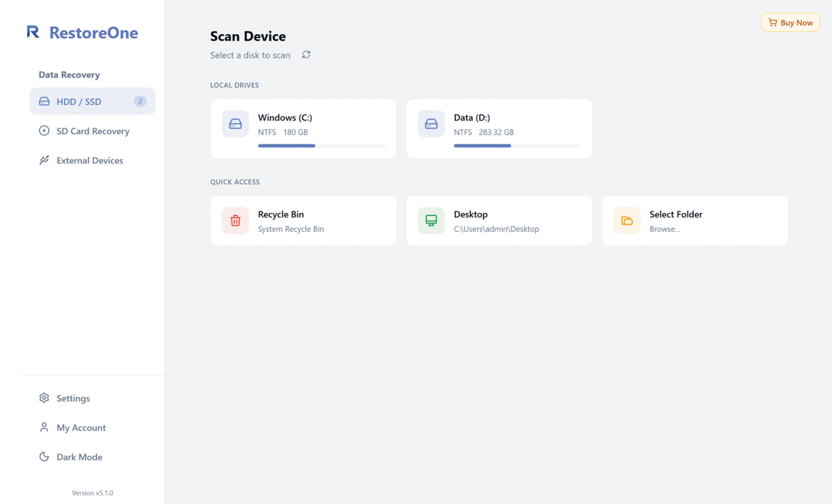Click the External Devices plug icon
This screenshot has width=832, height=504.
44,160
